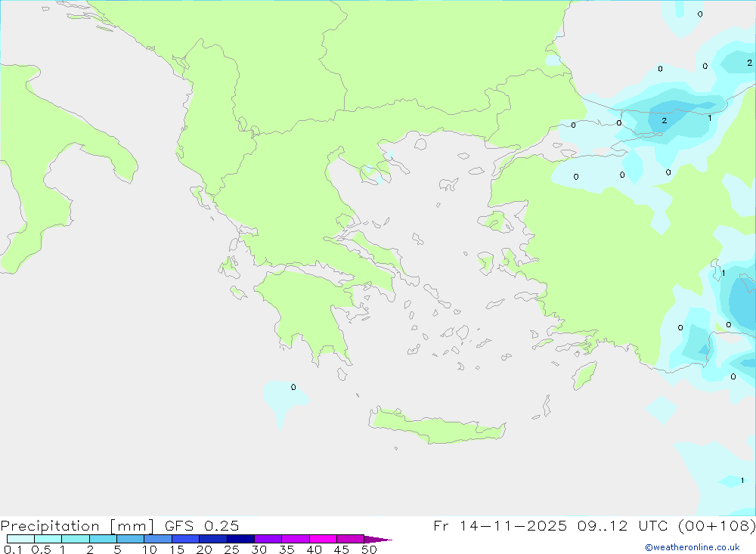
Task: Select the 5–10 mm blue legend swatch
Action: point(131,539)
